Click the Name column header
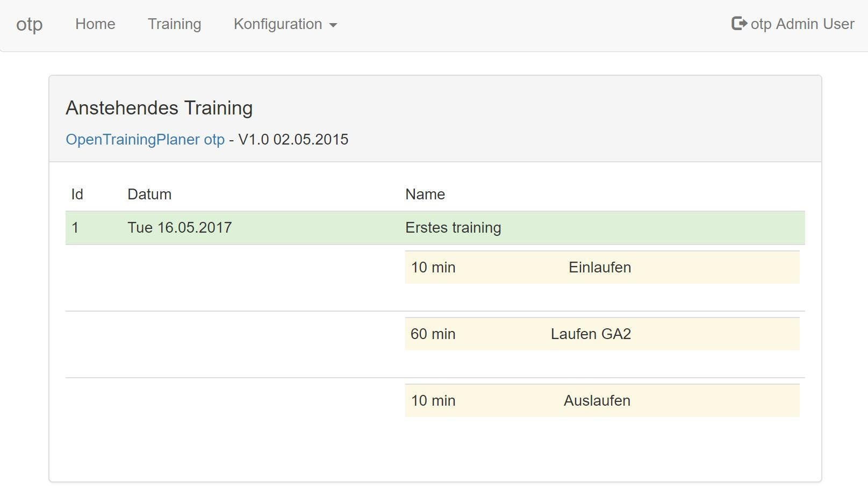Screen dimensions: 868x504 (425, 194)
